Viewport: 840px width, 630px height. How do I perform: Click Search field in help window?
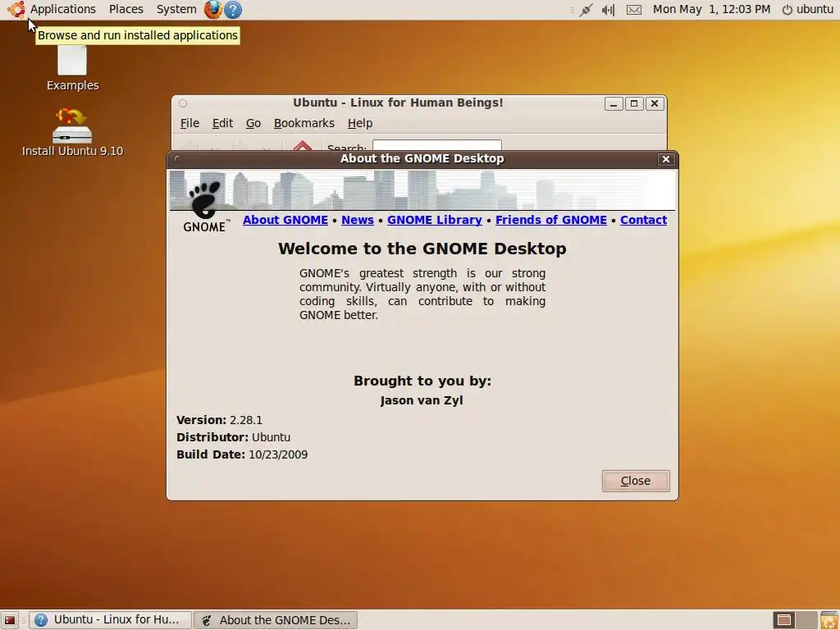tap(437, 146)
